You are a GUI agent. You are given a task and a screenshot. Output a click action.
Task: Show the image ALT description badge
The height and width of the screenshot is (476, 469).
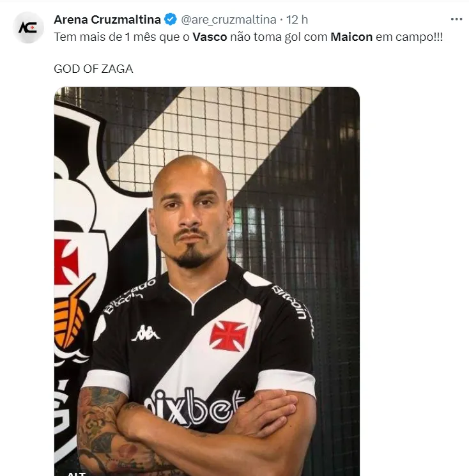click(x=77, y=473)
